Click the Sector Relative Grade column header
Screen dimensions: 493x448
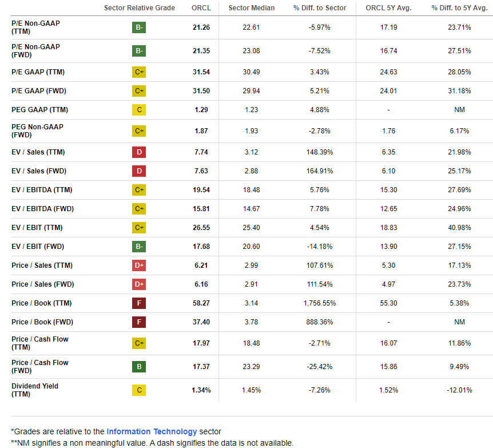[140, 8]
